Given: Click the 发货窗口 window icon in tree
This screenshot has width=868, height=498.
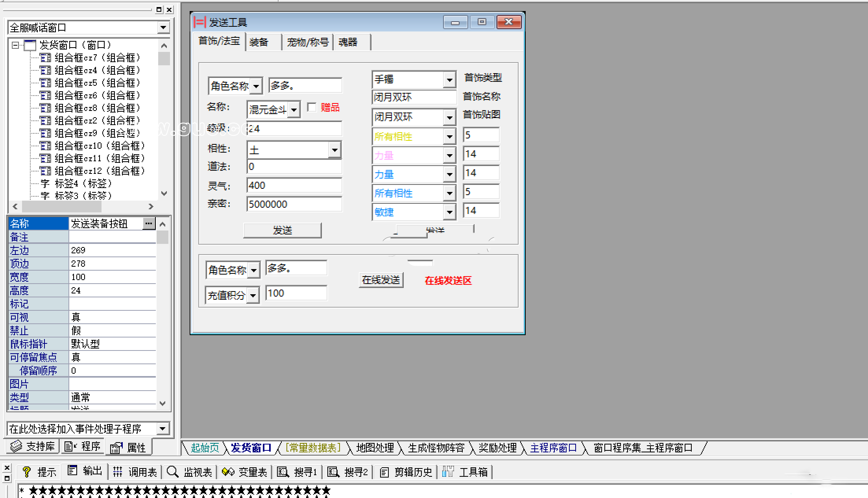Looking at the screenshot, I should click(30, 45).
